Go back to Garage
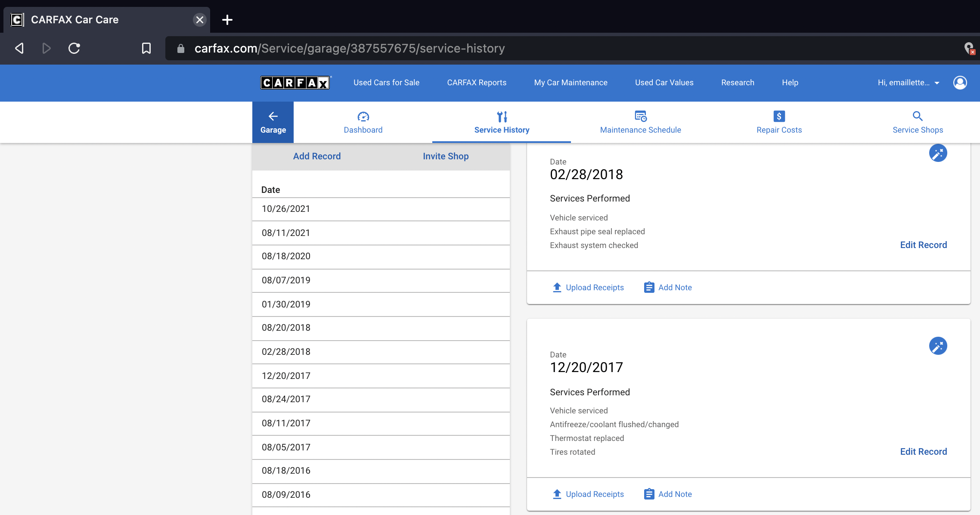The image size is (980, 515). [273, 122]
